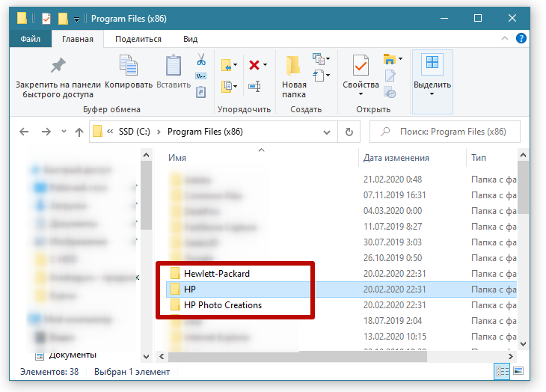Open the Поделиться (Share) ribbon tab
The height and width of the screenshot is (392, 546).
pos(138,39)
